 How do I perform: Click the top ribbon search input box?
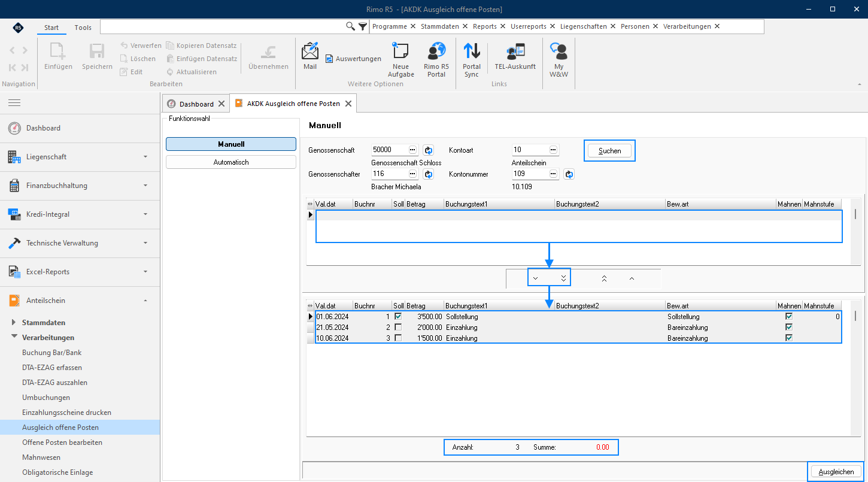point(223,26)
